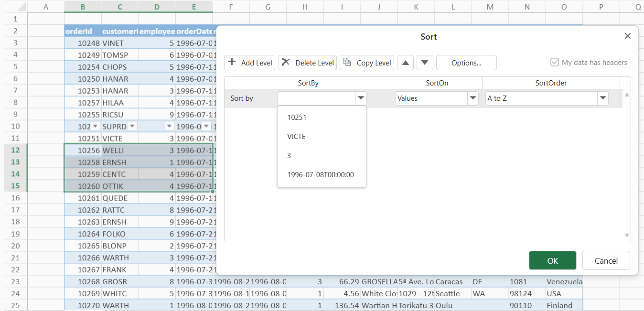Open filter arrow on SUPRD cell
Image resolution: width=644 pixels, height=311 pixels.
tap(132, 126)
